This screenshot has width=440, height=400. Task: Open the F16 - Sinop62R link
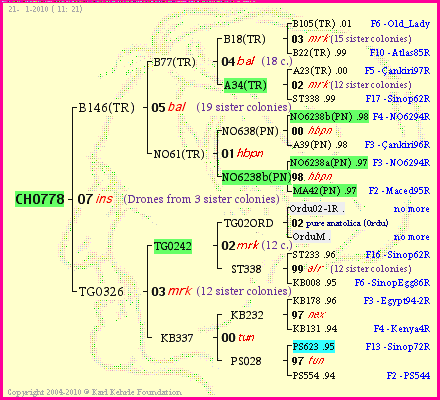[398, 255]
